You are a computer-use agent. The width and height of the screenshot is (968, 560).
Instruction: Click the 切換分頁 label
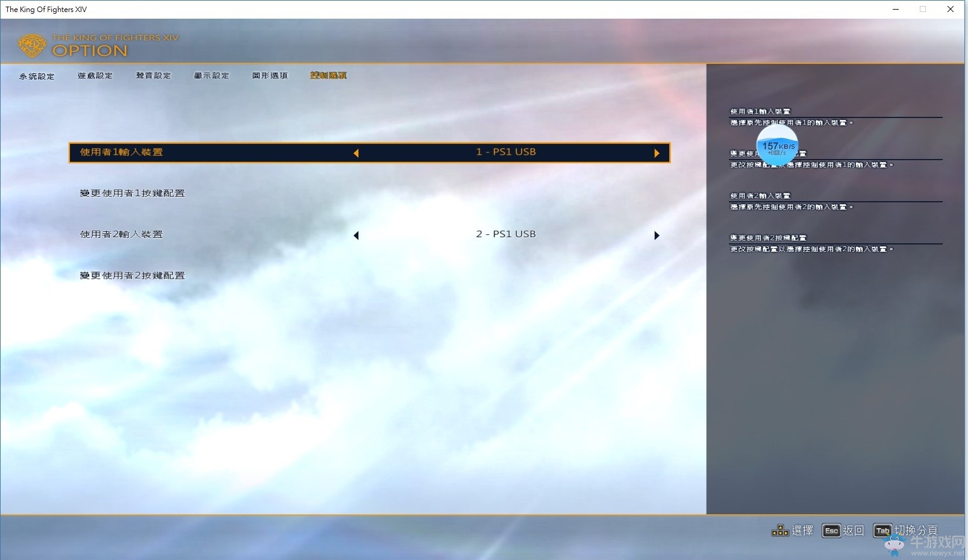(x=916, y=530)
